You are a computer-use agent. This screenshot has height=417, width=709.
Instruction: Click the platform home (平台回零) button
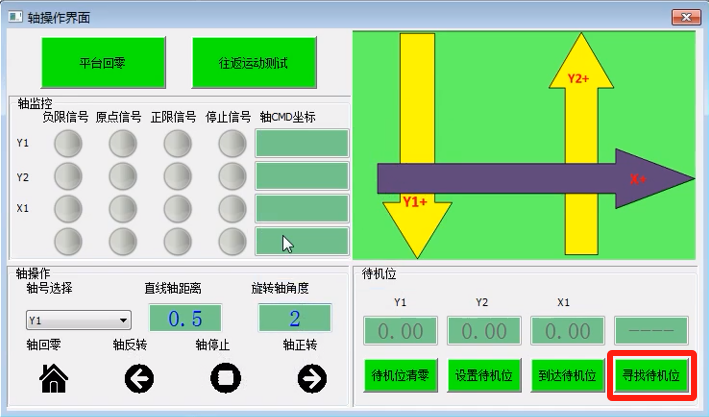(102, 62)
